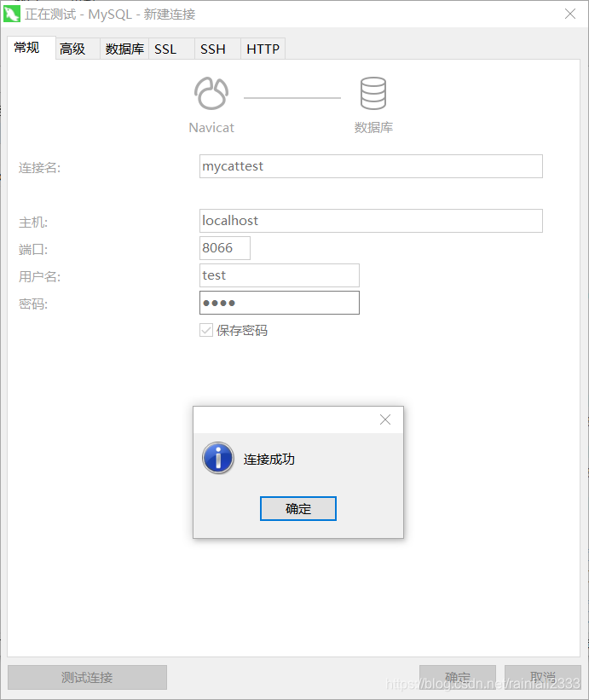This screenshot has height=700, width=589.
Task: Open the HTTP tab
Action: coord(263,49)
